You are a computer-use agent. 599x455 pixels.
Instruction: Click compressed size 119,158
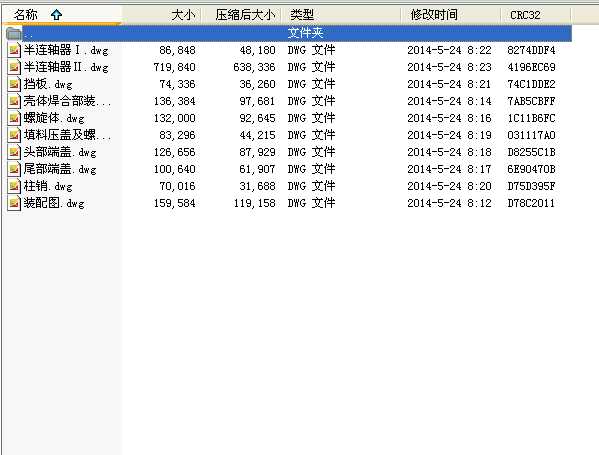[x=254, y=203]
